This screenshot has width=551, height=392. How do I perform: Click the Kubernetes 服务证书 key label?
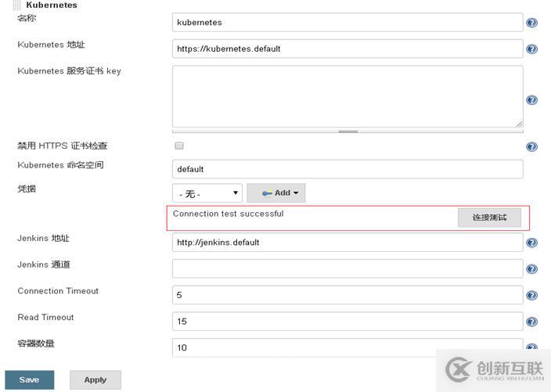69,71
